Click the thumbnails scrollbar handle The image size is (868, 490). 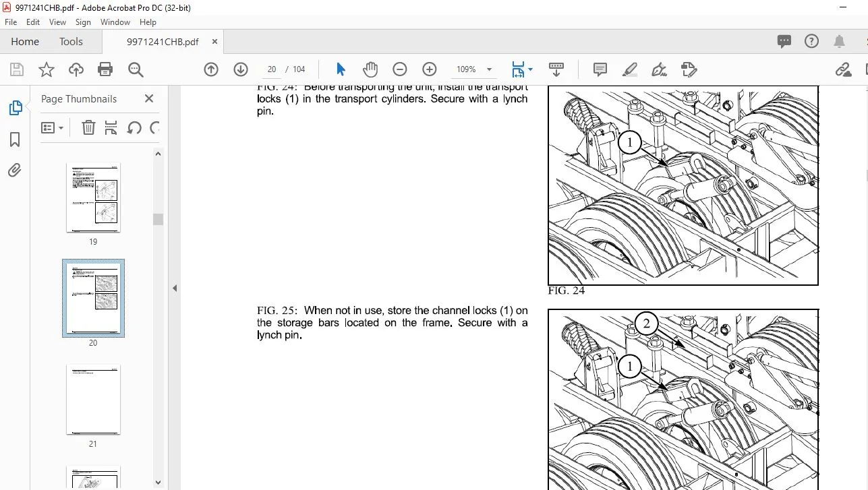[158, 219]
